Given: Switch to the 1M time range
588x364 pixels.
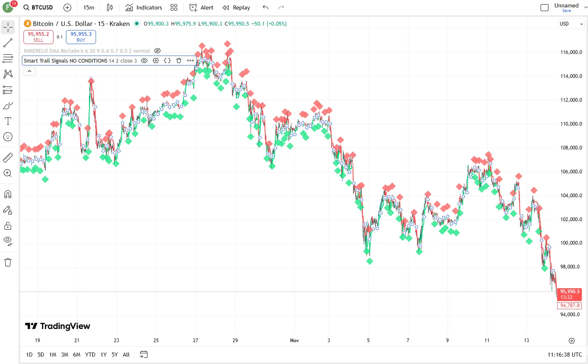Looking at the screenshot, I should (x=53, y=355).
